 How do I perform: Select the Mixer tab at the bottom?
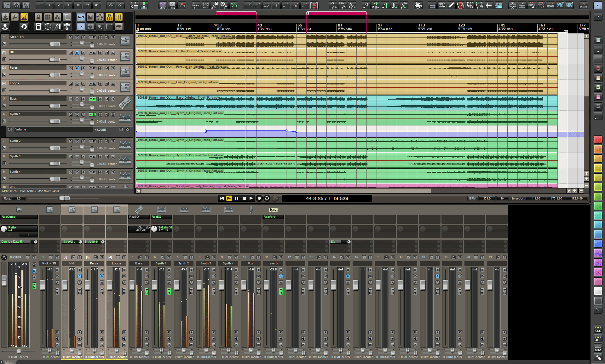pyautogui.click(x=9, y=362)
